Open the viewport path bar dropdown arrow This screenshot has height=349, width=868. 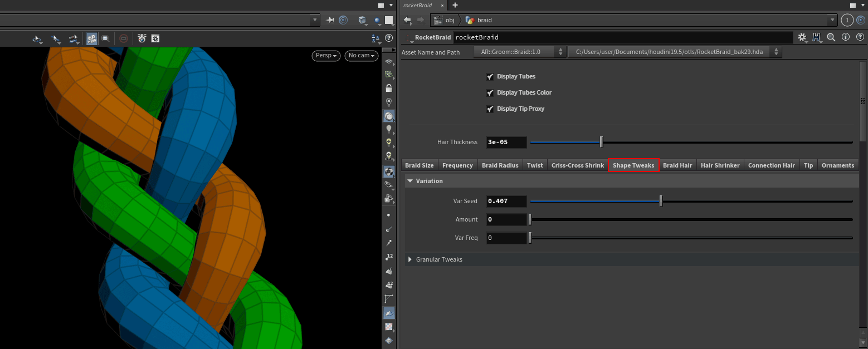pyautogui.click(x=315, y=20)
